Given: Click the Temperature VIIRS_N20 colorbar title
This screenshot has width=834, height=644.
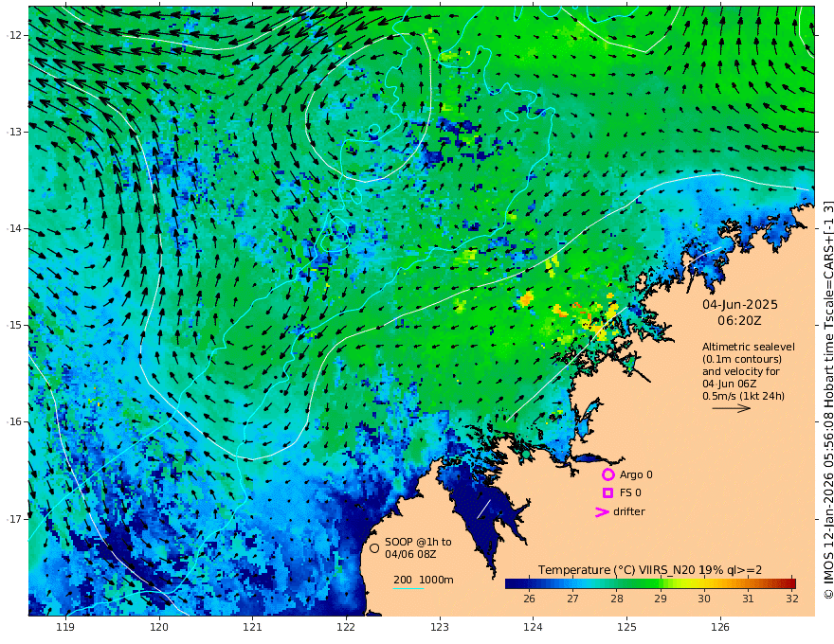Looking at the screenshot, I should [650, 570].
